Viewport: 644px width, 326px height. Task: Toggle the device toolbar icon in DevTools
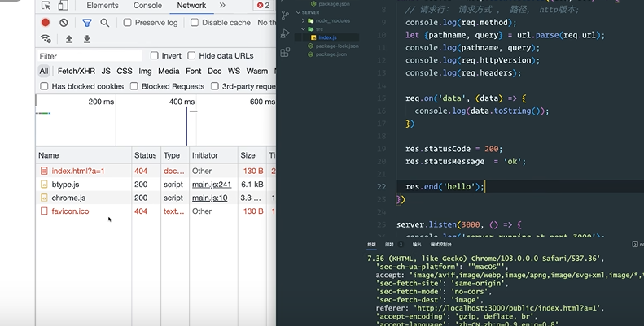63,6
